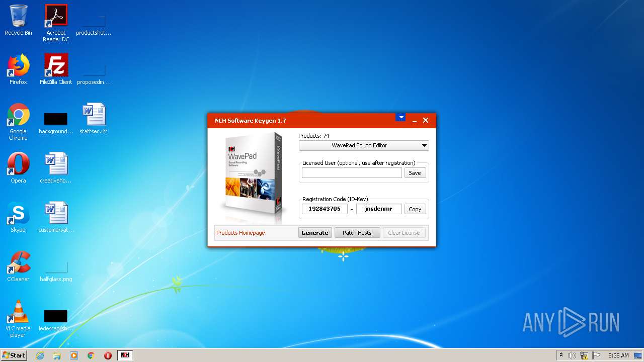The height and width of the screenshot is (362, 644).
Task: Expand the WavePad Sound Editor product dropdown
Action: click(364, 145)
